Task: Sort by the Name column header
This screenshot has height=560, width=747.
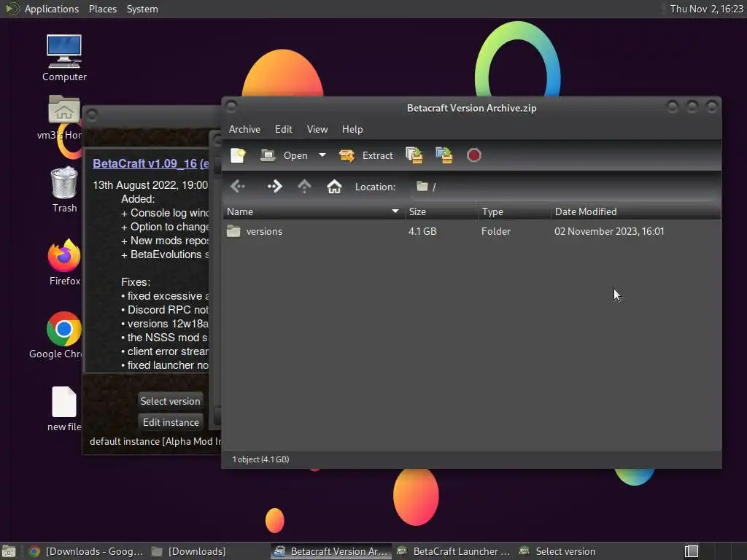Action: (314, 211)
